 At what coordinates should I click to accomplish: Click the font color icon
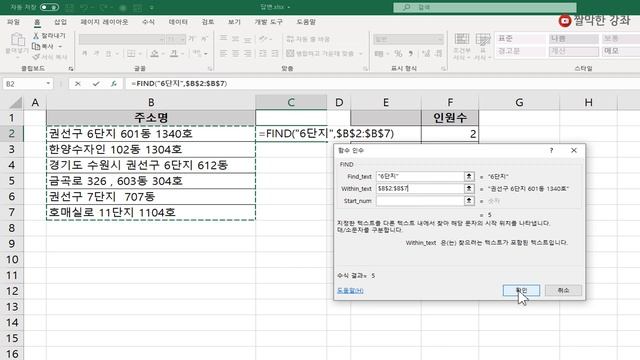click(174, 53)
